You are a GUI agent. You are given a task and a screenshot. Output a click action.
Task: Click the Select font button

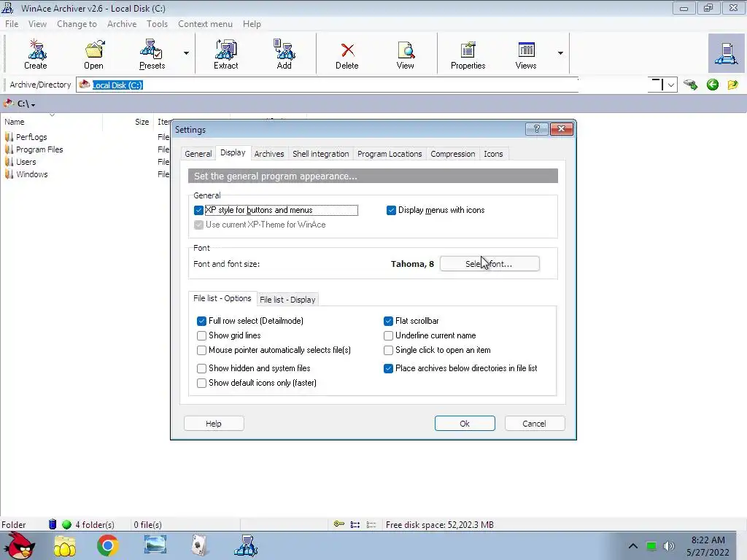tap(489, 264)
